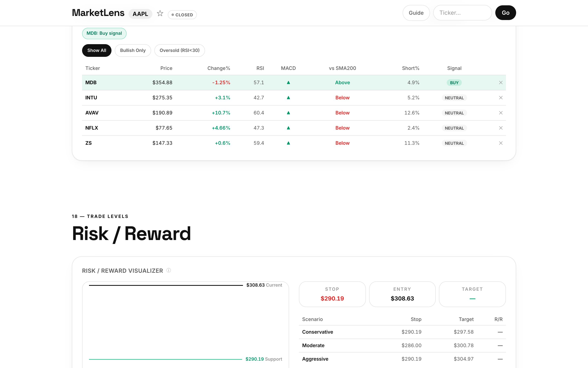Click the $308.63 Current price line label
The height and width of the screenshot is (368, 588).
pyautogui.click(x=264, y=285)
